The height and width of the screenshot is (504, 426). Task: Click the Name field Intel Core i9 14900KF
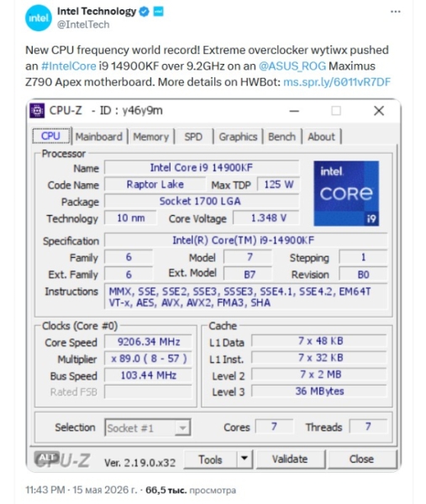point(202,168)
